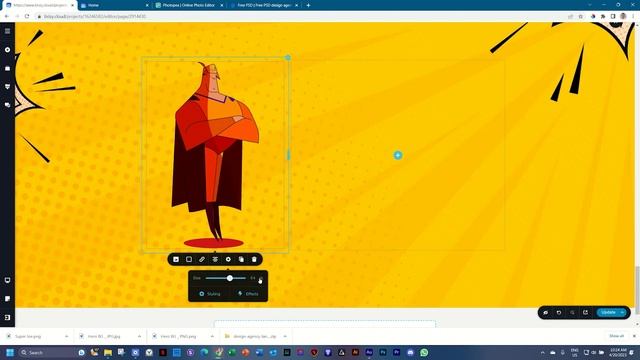Image resolution: width=640 pixels, height=360 pixels.
Task: Click the taskbar Search box
Action: tap(46, 352)
